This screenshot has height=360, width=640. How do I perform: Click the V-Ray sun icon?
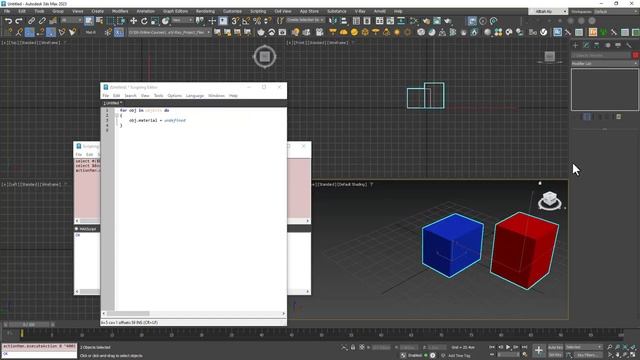397,32
